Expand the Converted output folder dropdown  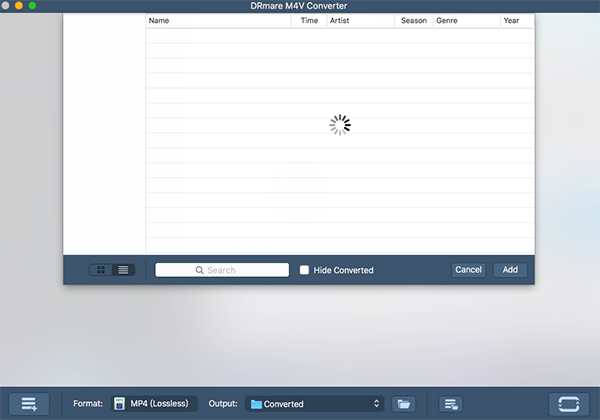314,404
